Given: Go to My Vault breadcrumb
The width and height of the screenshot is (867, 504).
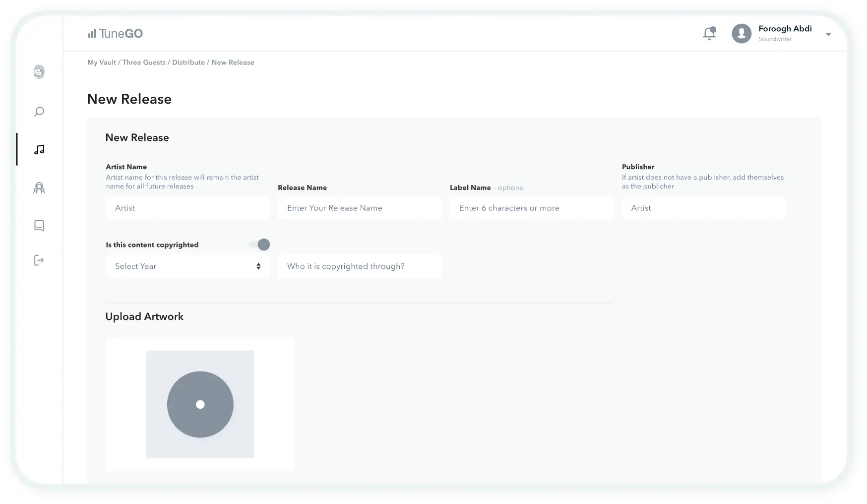Looking at the screenshot, I should (102, 63).
